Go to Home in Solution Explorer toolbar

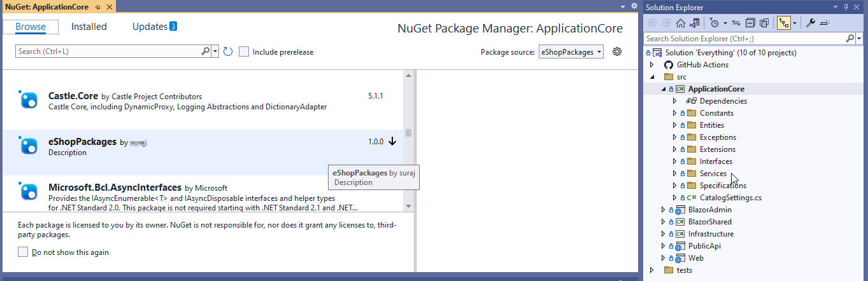pyautogui.click(x=680, y=23)
